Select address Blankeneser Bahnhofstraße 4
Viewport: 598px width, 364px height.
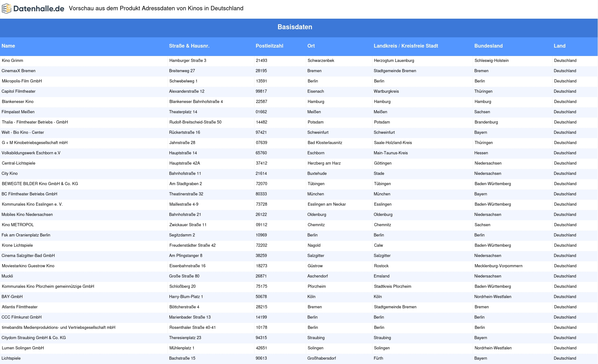coord(196,102)
